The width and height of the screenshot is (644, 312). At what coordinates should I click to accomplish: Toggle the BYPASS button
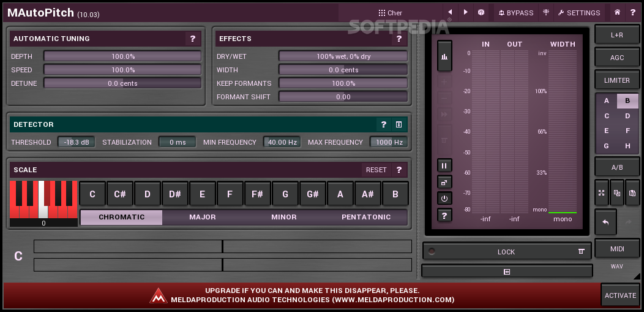516,13
